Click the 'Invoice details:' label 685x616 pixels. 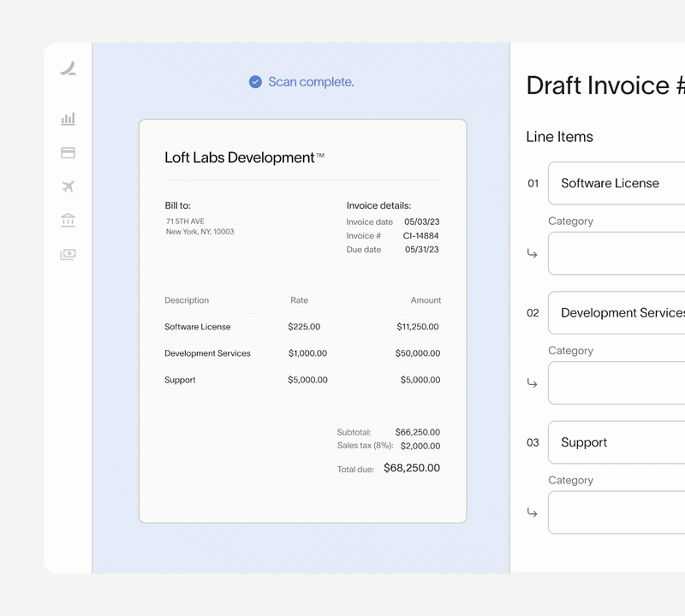(378, 205)
